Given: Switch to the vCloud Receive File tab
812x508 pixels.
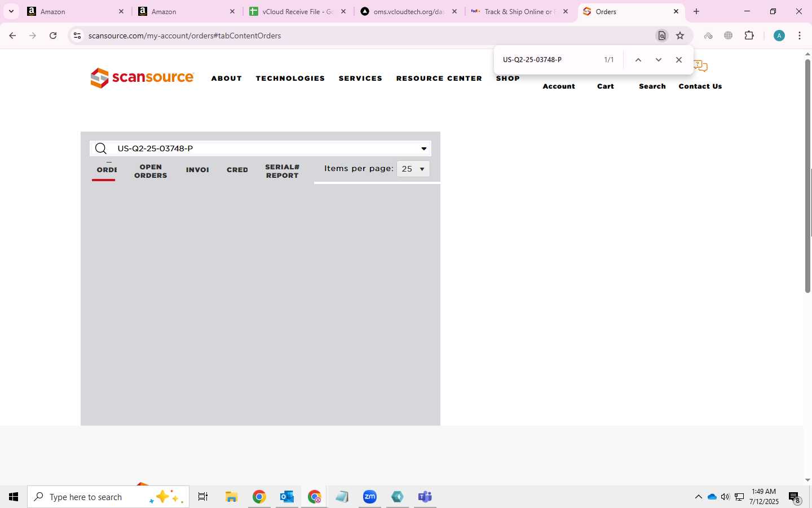Looking at the screenshot, I should pos(297,11).
